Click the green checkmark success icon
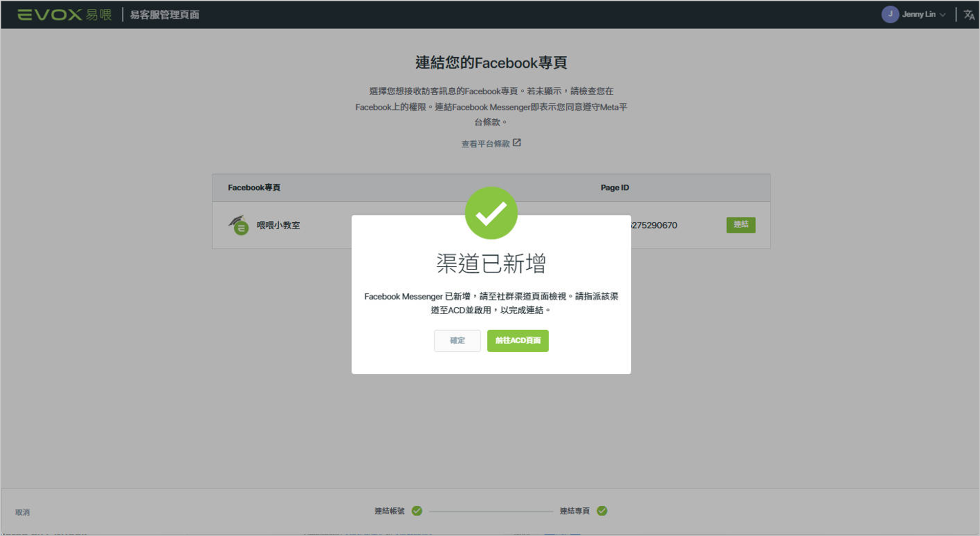The width and height of the screenshot is (980, 536). coord(491,213)
